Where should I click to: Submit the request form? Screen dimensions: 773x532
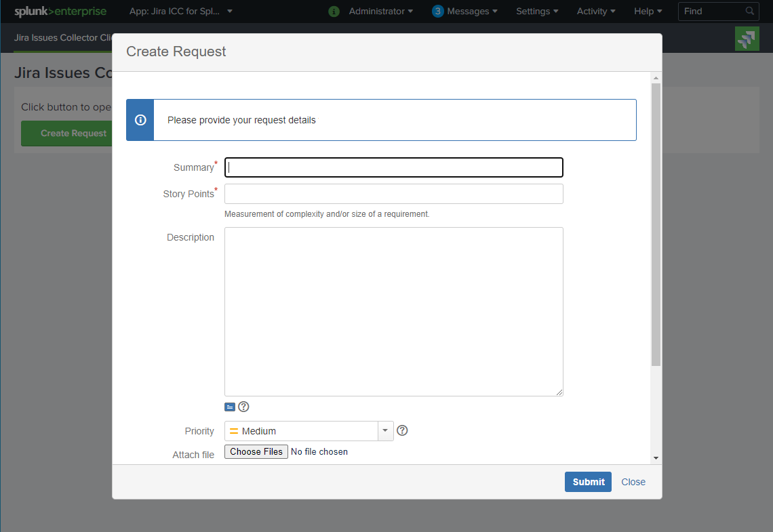coord(588,482)
